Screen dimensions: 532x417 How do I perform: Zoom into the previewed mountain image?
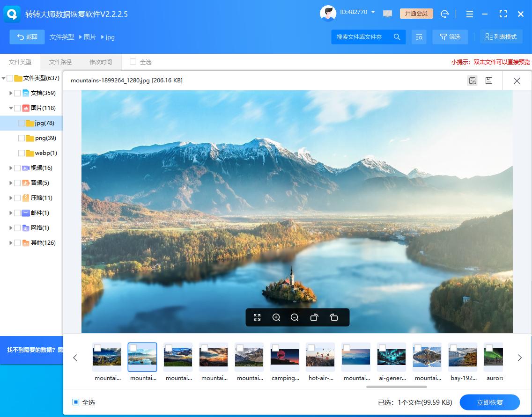point(276,317)
